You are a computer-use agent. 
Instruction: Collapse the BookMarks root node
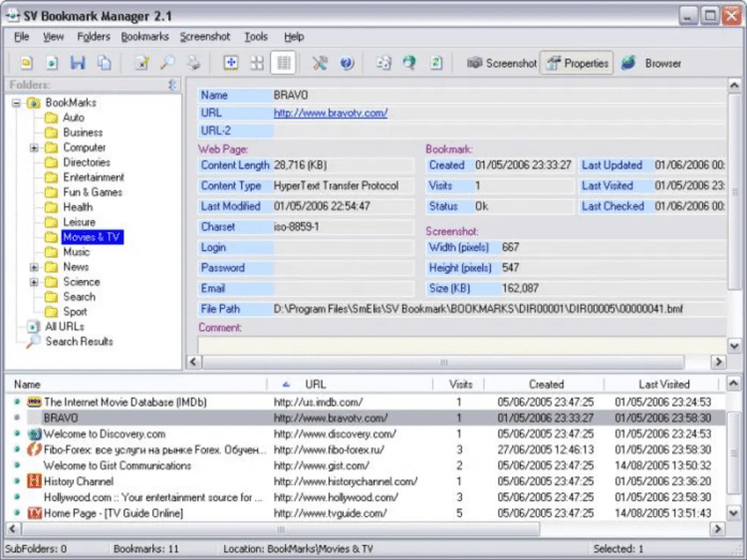pos(17,103)
